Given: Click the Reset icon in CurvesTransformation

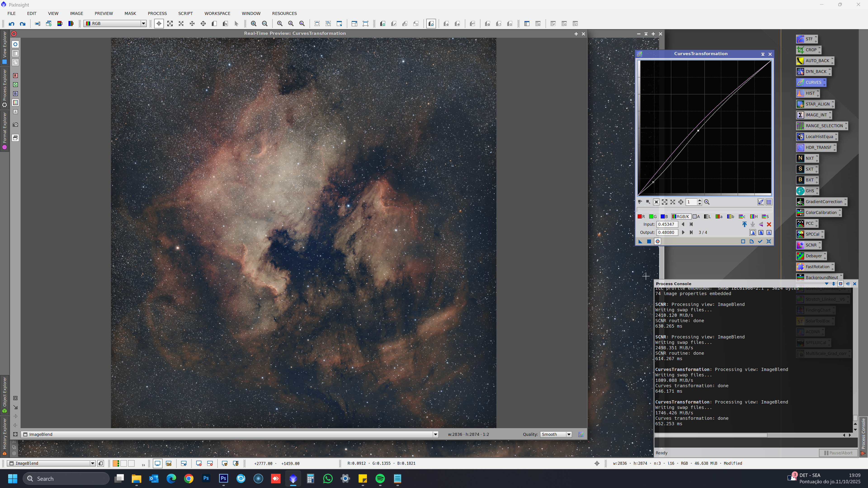Looking at the screenshot, I should [769, 242].
